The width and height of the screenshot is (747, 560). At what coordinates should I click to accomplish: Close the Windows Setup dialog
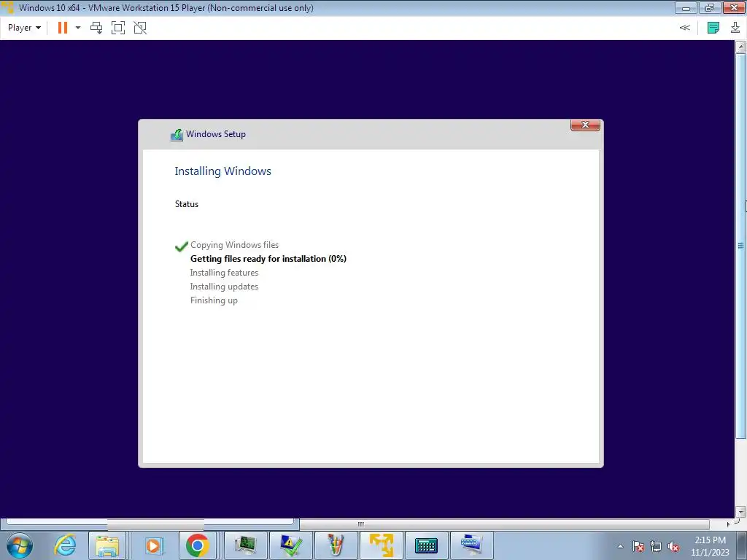tap(585, 125)
